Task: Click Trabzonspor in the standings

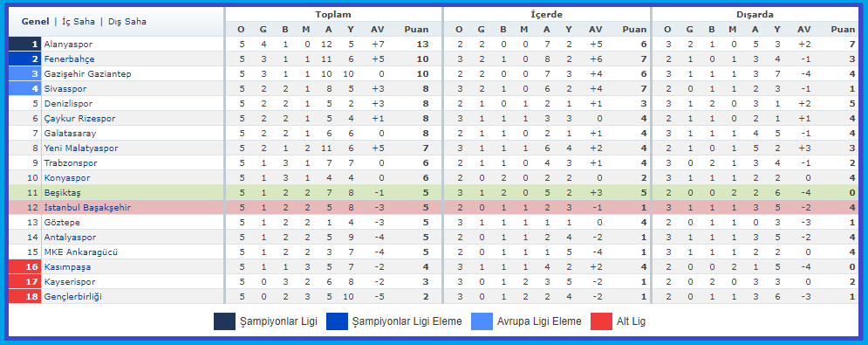Action: click(71, 163)
